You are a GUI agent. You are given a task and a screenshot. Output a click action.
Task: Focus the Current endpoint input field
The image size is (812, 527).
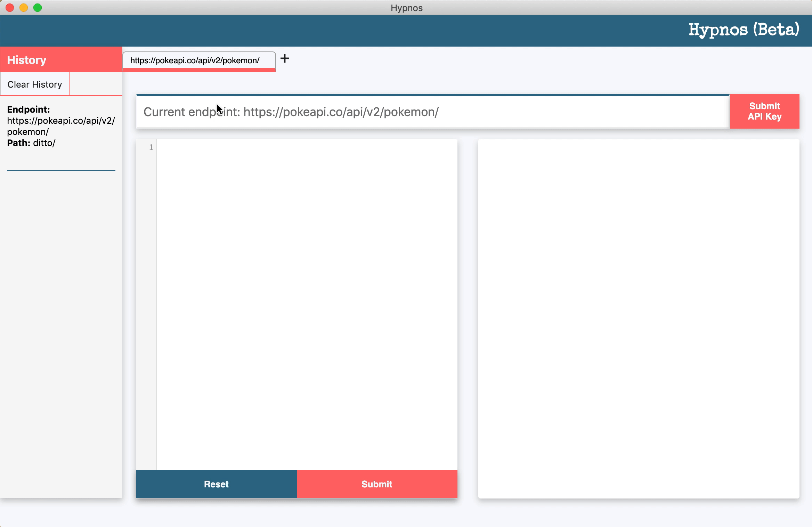point(432,112)
